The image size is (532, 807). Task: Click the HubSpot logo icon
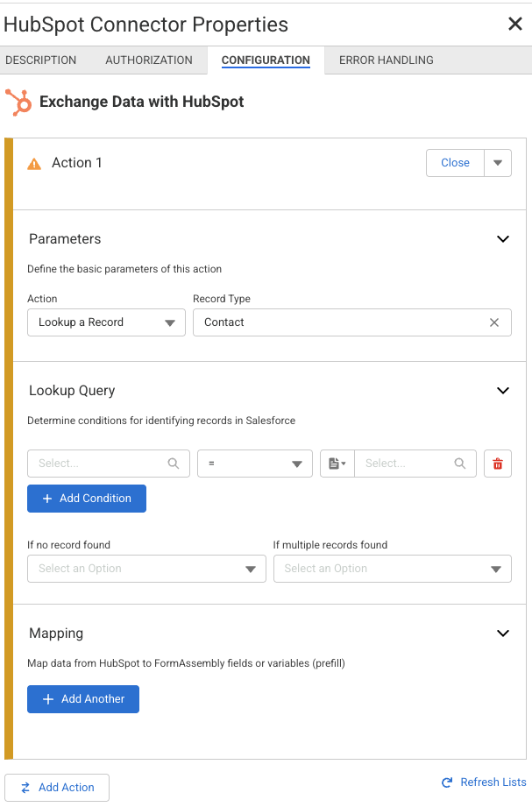[18, 102]
